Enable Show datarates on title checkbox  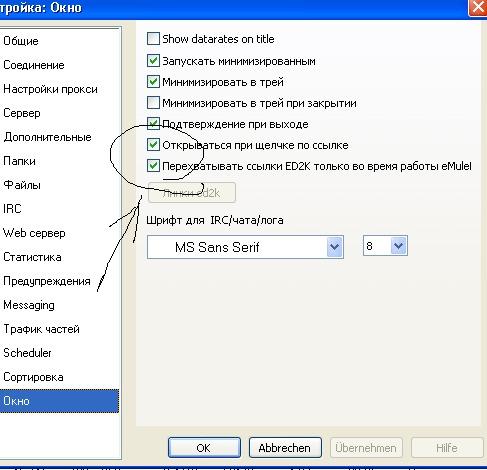click(x=153, y=39)
